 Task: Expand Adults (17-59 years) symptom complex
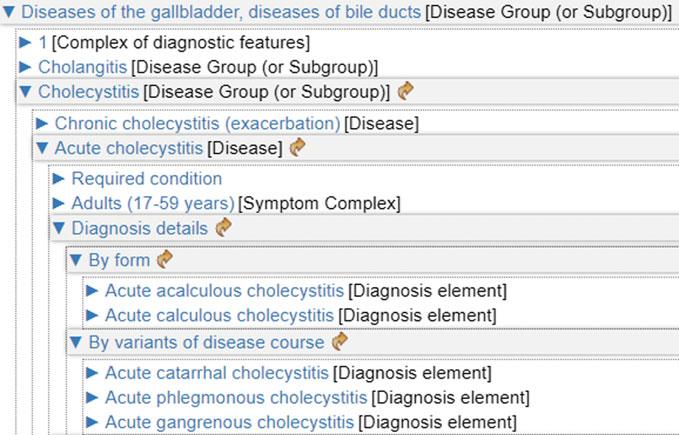click(59, 204)
